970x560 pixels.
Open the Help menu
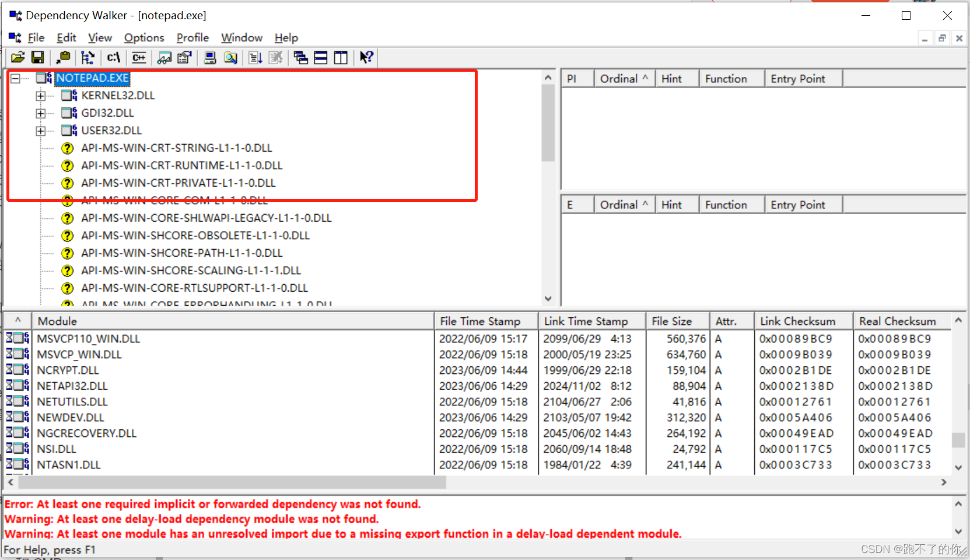[286, 37]
